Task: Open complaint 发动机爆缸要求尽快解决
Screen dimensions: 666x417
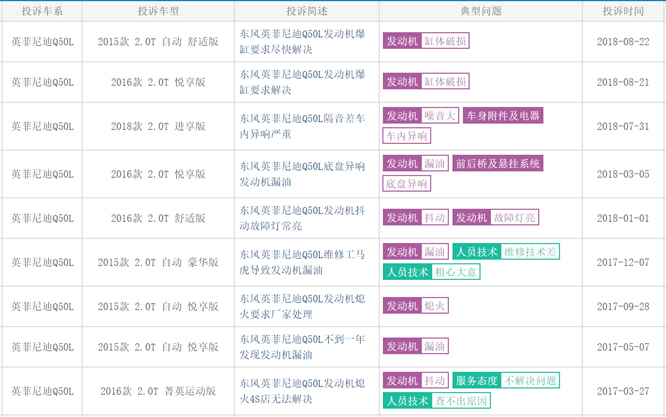Action: coord(302,42)
